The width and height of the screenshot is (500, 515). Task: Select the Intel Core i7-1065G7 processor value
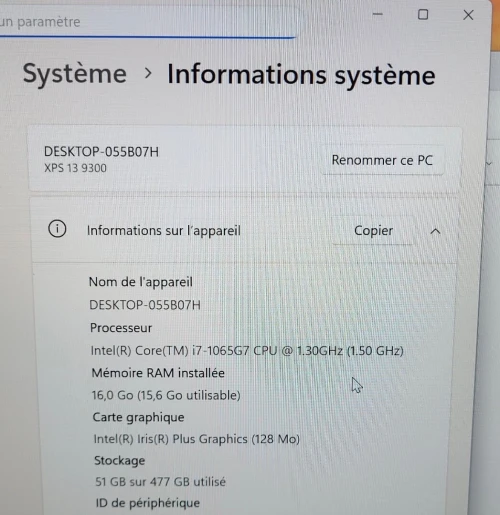coord(247,351)
